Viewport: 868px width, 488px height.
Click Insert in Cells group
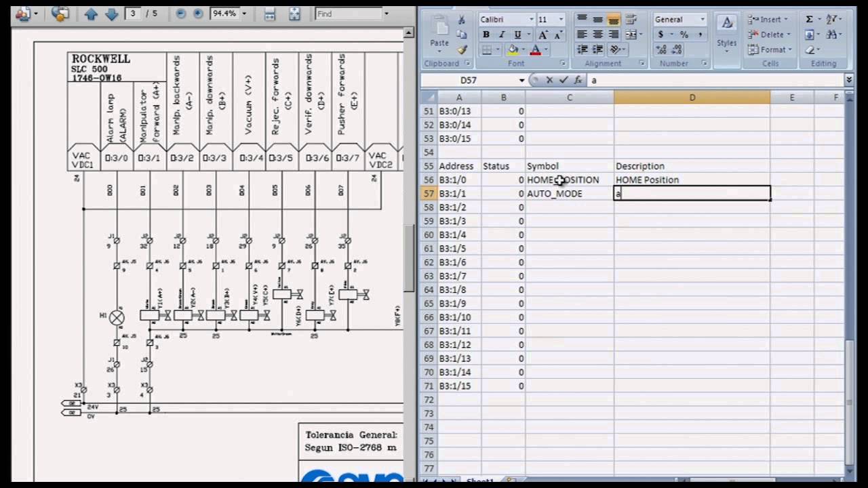pos(766,20)
